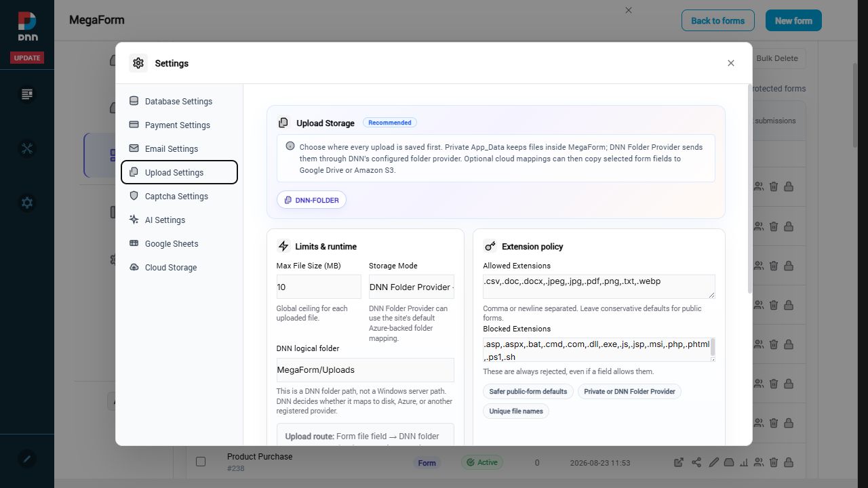This screenshot has width=868, height=488.
Task: Click the Active status badge
Action: point(481,463)
